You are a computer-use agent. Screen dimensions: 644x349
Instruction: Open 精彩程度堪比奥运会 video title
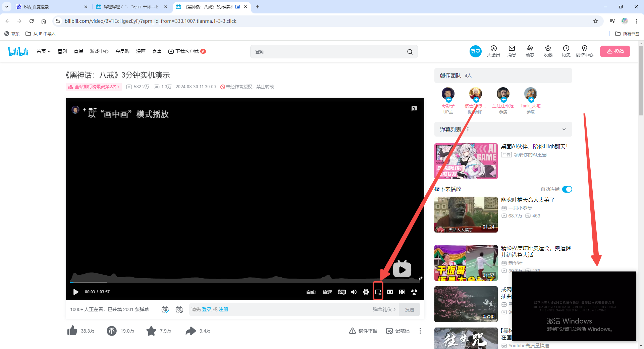point(536,251)
